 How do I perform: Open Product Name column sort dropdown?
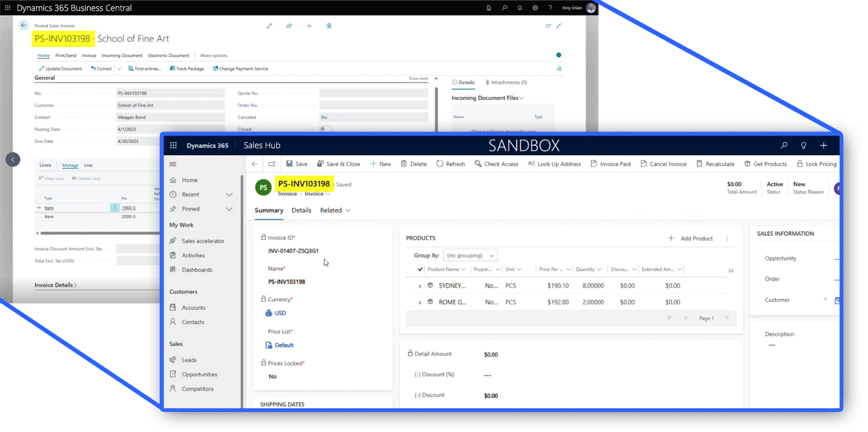[x=464, y=269]
